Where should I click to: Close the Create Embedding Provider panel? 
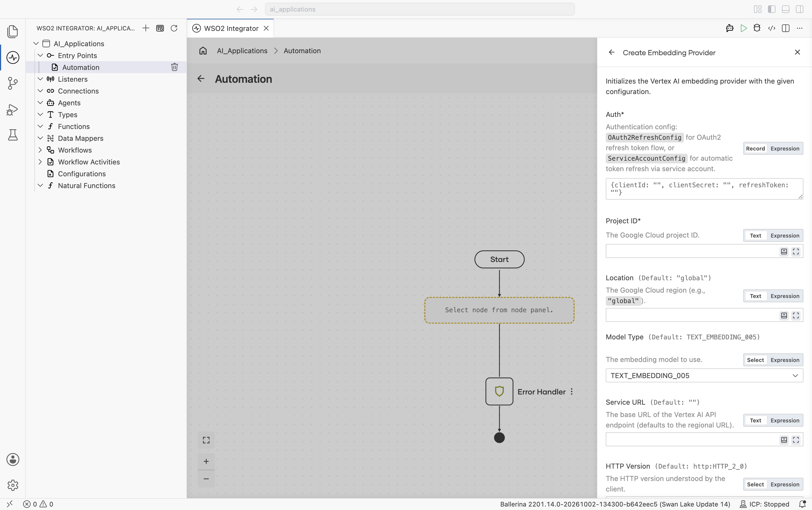798,52
